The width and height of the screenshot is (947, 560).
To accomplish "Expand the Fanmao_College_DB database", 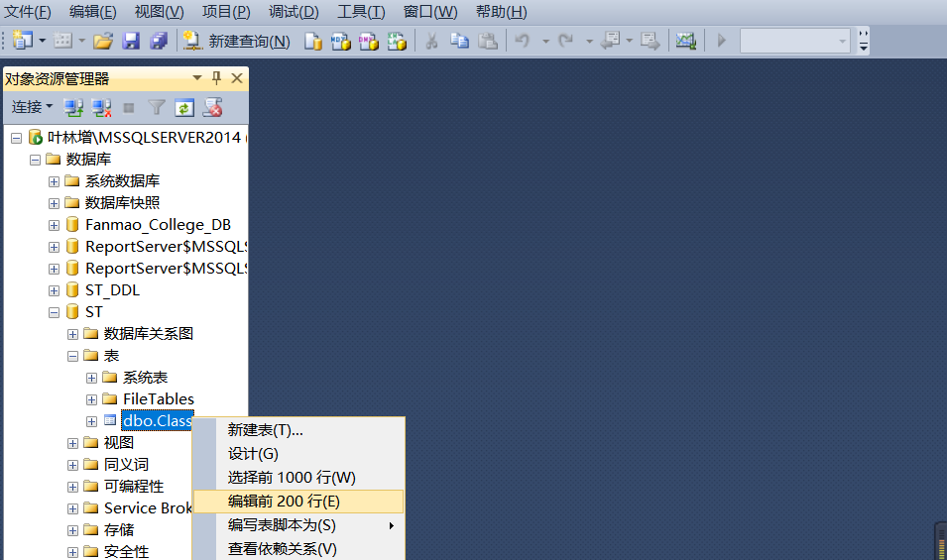I will pyautogui.click(x=54, y=225).
